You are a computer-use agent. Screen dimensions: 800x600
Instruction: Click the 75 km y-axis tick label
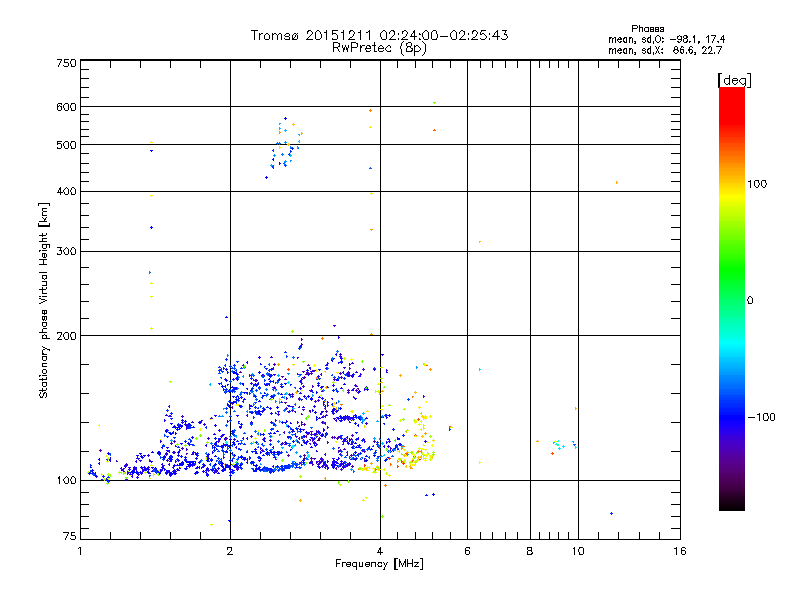pos(70,536)
